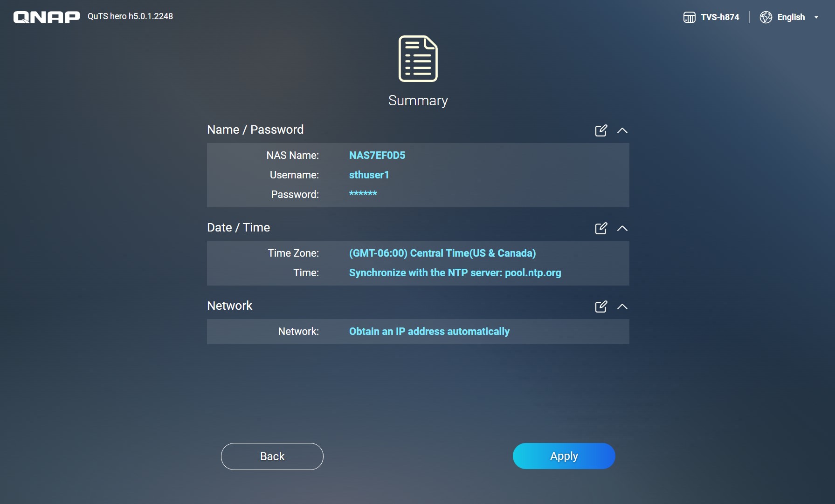835x504 pixels.
Task: Click the Summary heading
Action: (418, 101)
